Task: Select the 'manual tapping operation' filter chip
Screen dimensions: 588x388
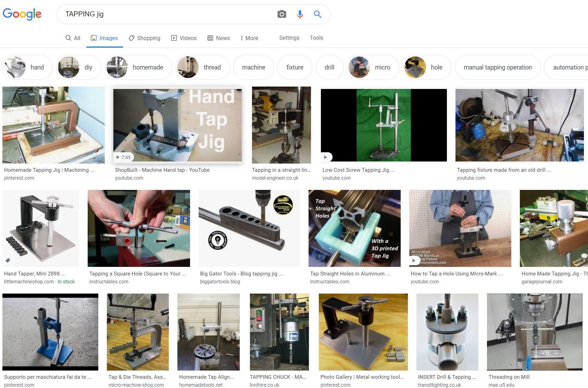Action: tap(497, 67)
